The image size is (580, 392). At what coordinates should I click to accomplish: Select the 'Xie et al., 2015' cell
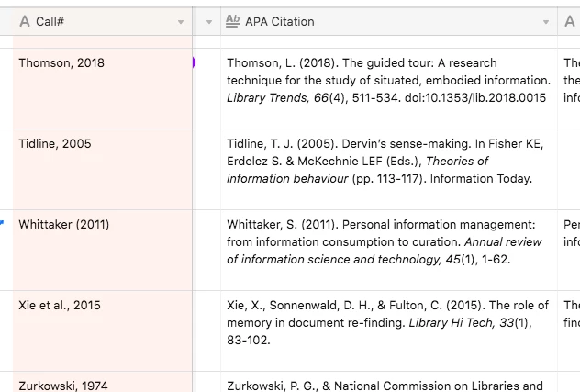103,330
